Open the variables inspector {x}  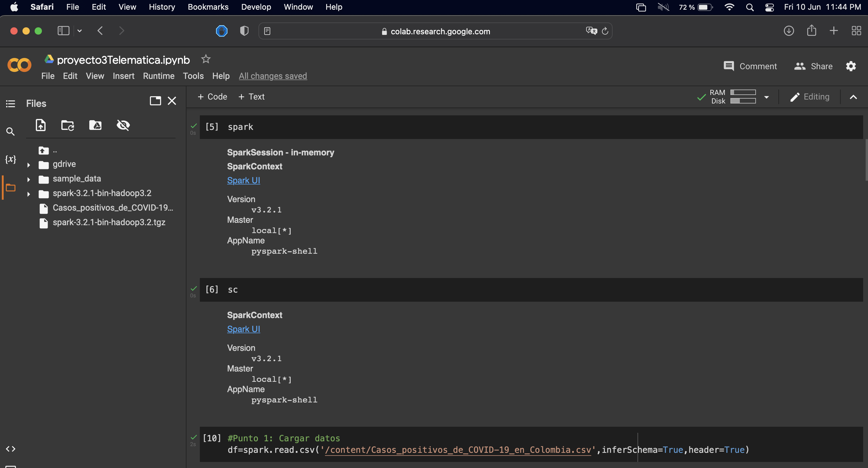10,159
